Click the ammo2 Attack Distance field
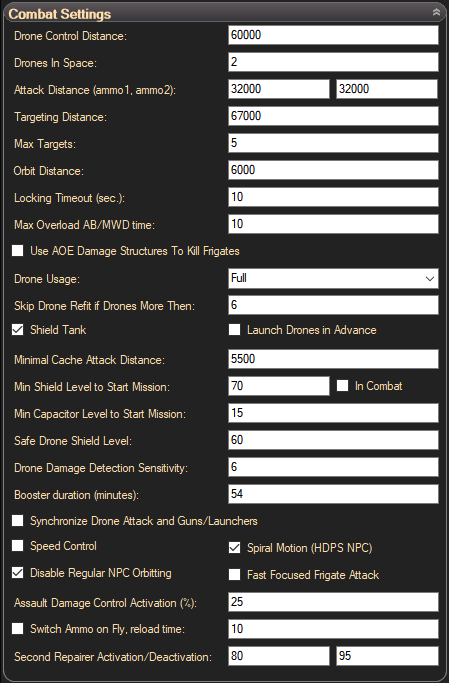 point(387,89)
